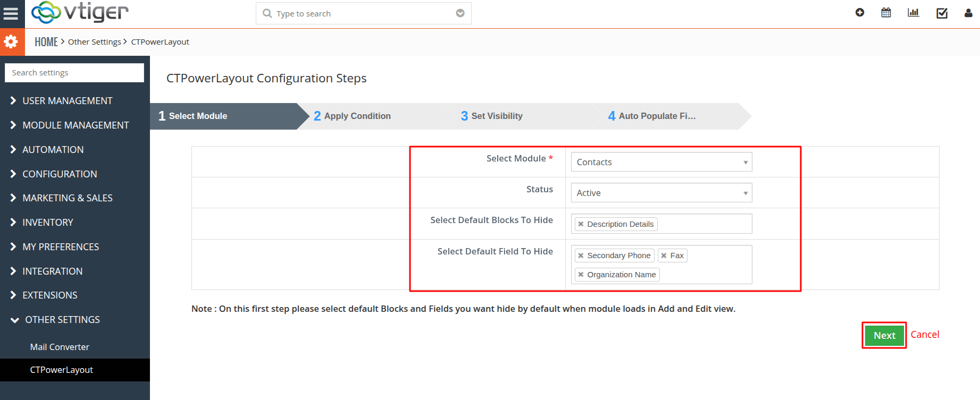Click the green Next button
Image resolution: width=980 pixels, height=400 pixels.
click(884, 335)
